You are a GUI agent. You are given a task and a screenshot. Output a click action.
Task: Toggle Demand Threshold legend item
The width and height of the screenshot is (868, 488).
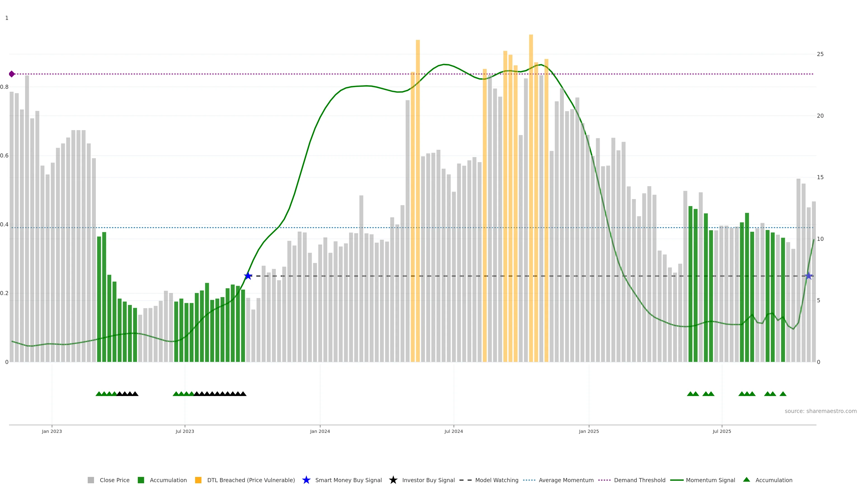click(x=639, y=480)
